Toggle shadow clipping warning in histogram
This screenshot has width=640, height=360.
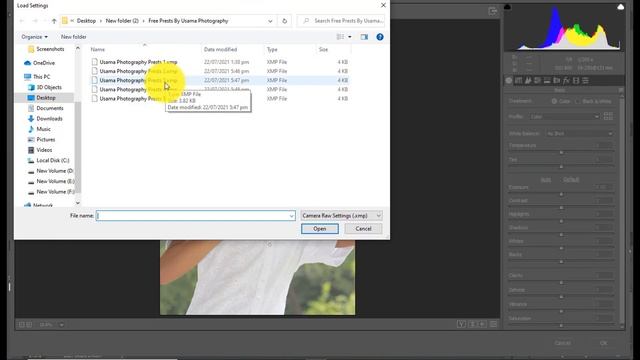[507, 7]
